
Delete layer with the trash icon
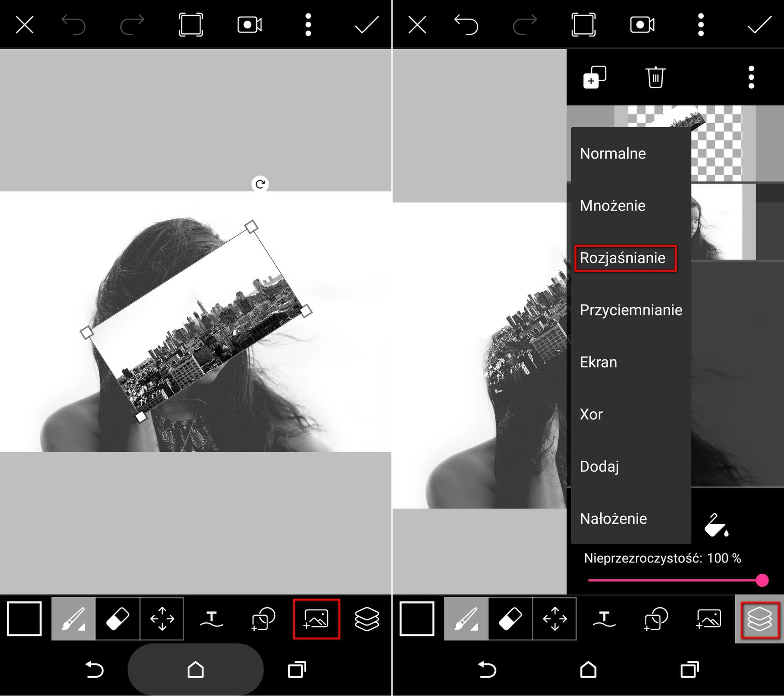tap(655, 77)
